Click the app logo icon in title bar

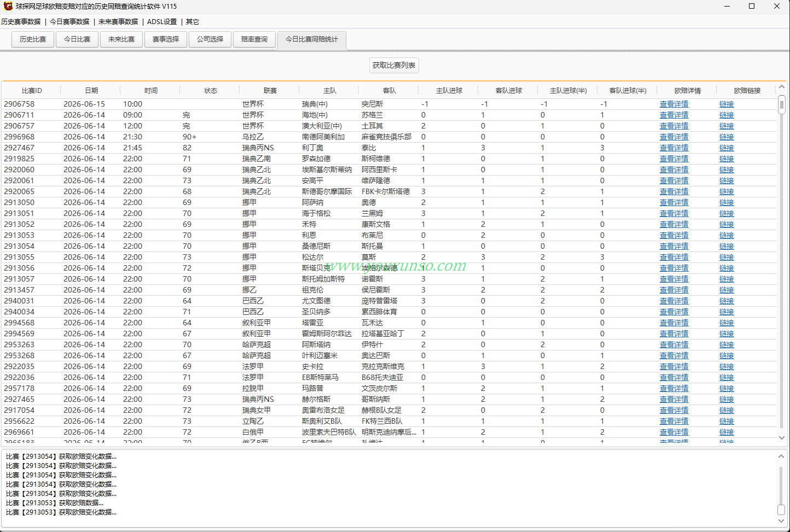coord(8,6)
